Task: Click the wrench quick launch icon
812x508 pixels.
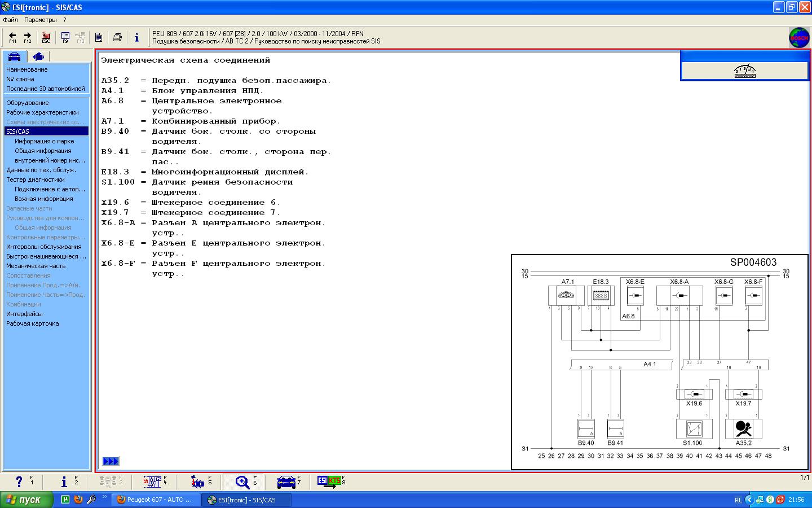Action: click(91, 500)
